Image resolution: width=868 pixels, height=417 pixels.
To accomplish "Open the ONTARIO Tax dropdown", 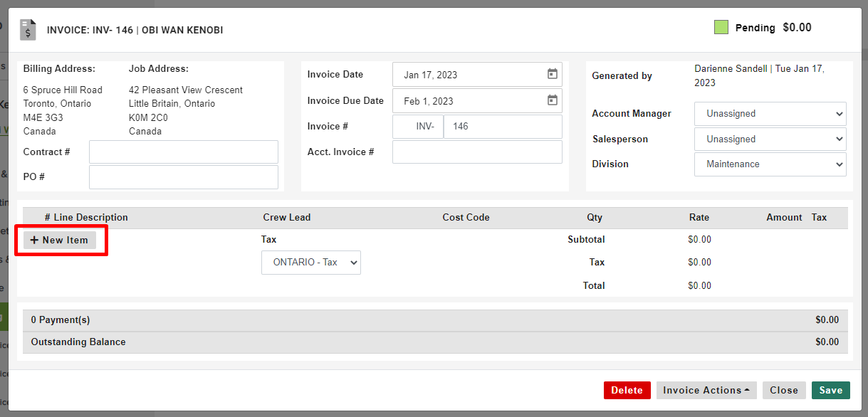I will pos(311,262).
